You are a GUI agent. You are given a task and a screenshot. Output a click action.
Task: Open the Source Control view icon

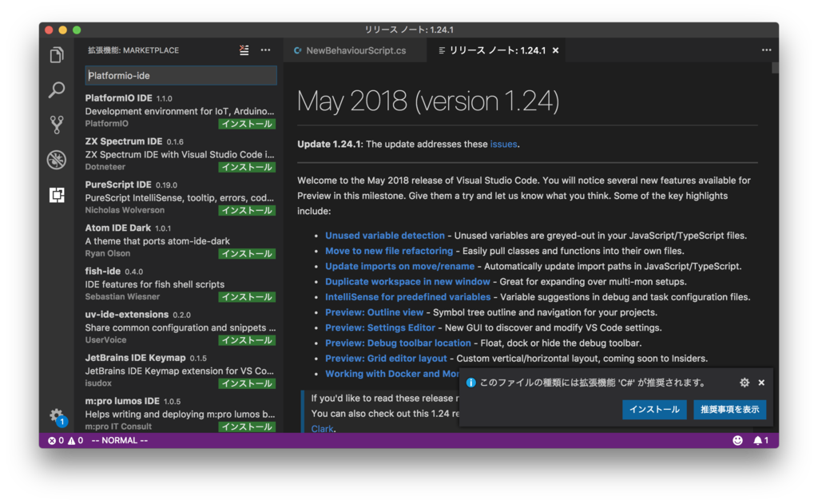click(x=57, y=125)
